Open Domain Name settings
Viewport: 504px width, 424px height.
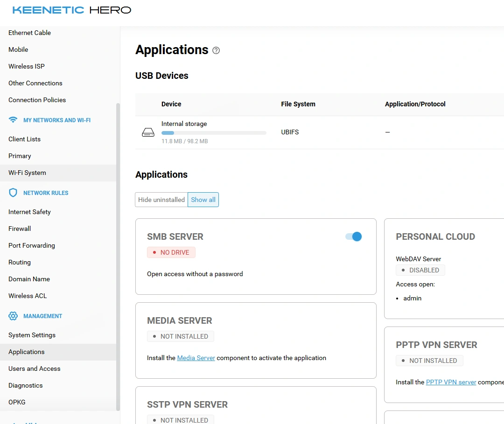[29, 279]
